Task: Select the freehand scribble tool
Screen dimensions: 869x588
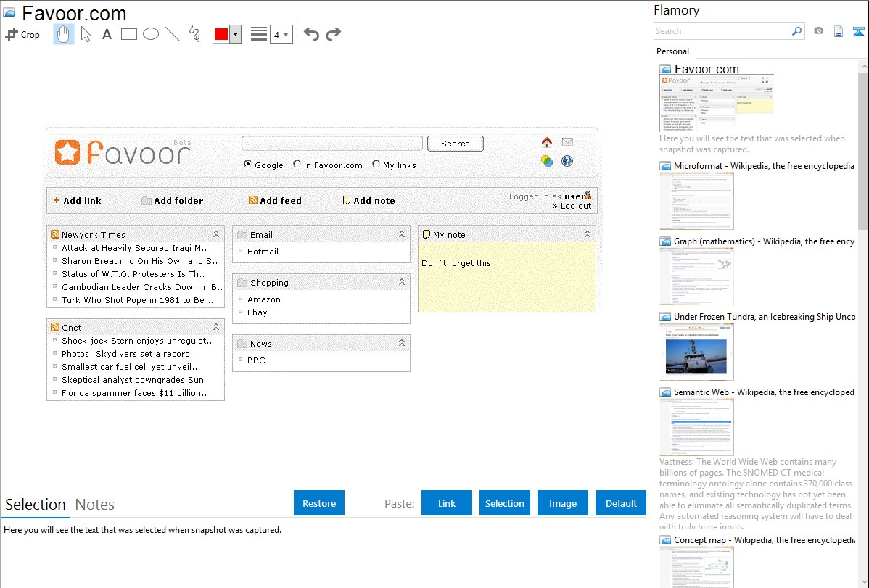Action: [x=194, y=34]
